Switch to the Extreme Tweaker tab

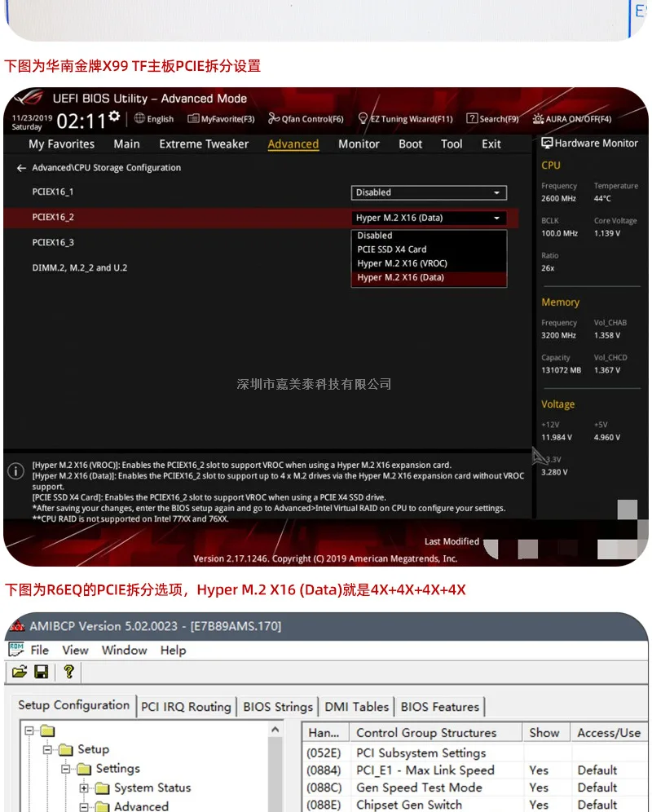[204, 144]
